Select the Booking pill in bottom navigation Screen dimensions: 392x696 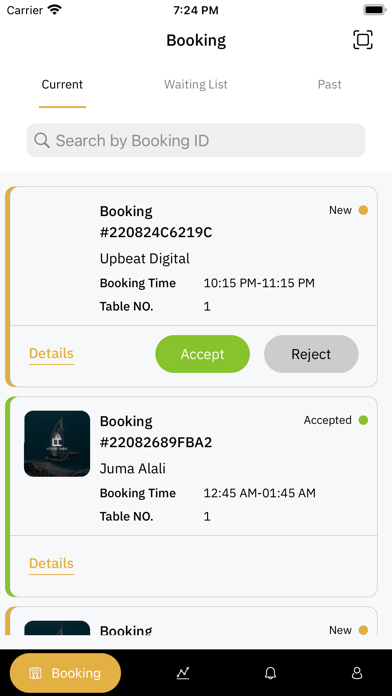tap(65, 673)
